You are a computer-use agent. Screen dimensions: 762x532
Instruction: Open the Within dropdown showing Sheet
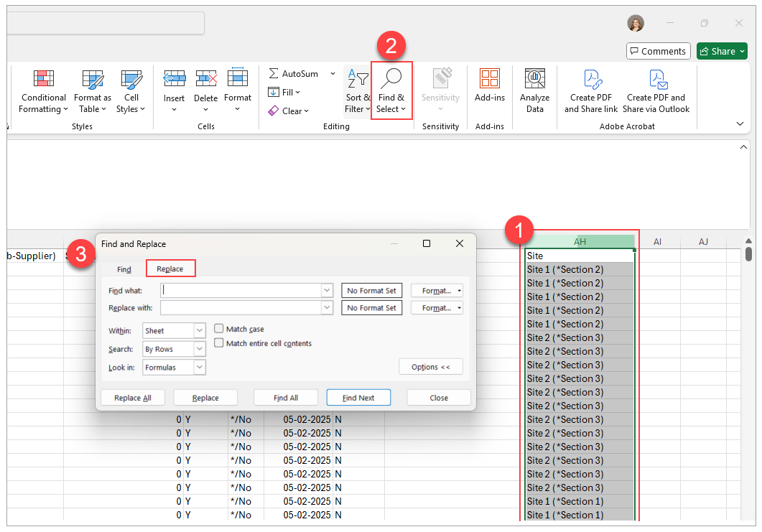[x=174, y=330]
